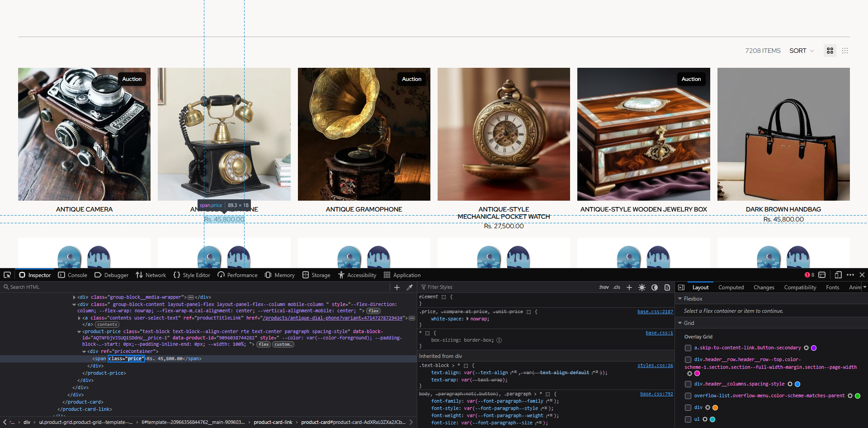Toggle the sidebar pane collapse icon
This screenshot has height=428, width=868.
click(681, 287)
